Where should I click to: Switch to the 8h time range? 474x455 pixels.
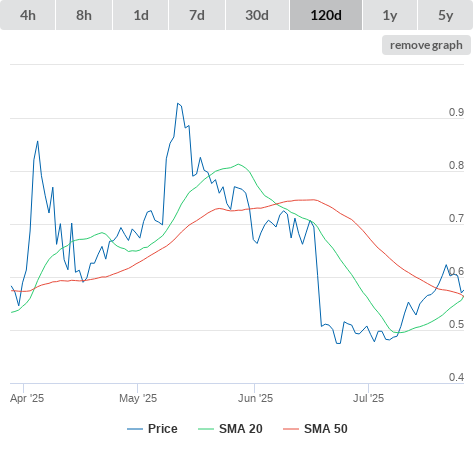(x=84, y=15)
